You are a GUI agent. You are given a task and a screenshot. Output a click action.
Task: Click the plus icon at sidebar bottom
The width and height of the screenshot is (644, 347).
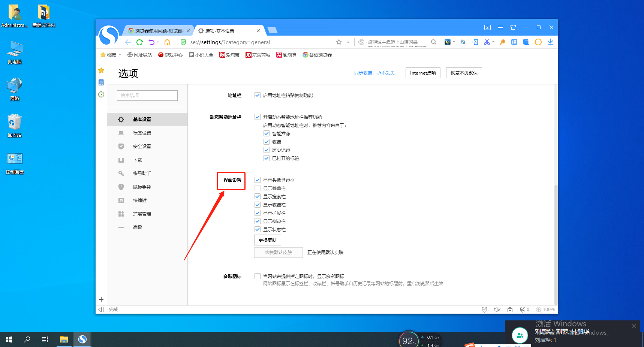[x=101, y=299]
